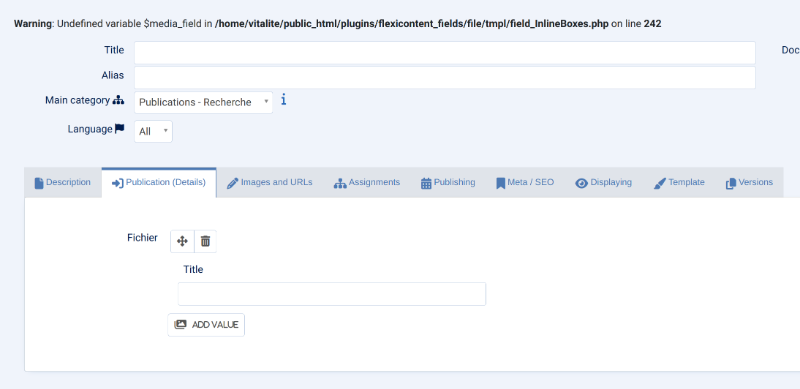Open the Versions tab
The image size is (800, 389).
pos(749,182)
